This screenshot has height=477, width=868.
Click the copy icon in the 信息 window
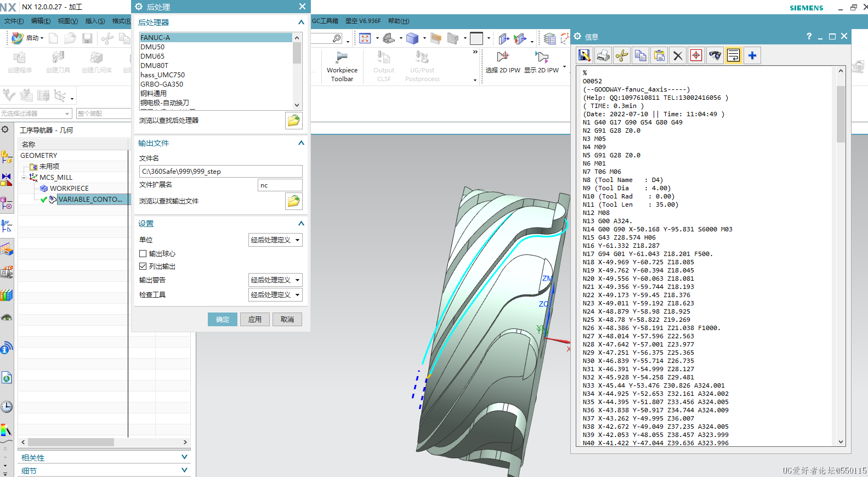pyautogui.click(x=640, y=55)
